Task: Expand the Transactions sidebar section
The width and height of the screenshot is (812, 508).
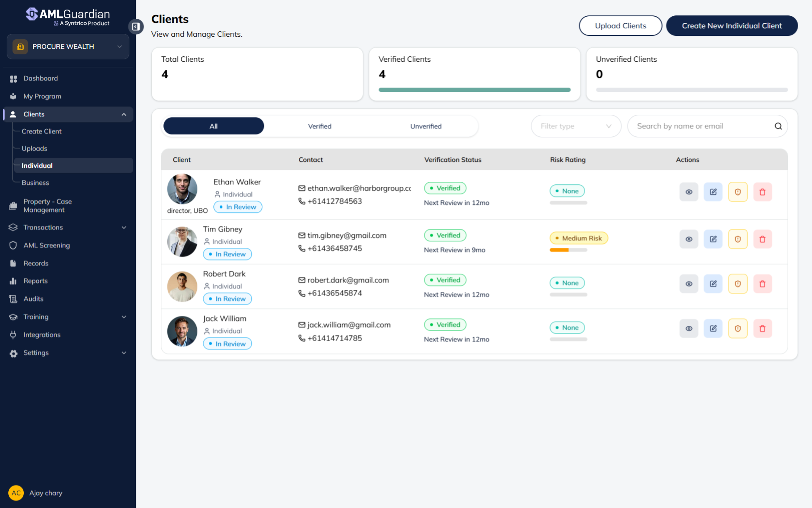Action: pos(124,227)
